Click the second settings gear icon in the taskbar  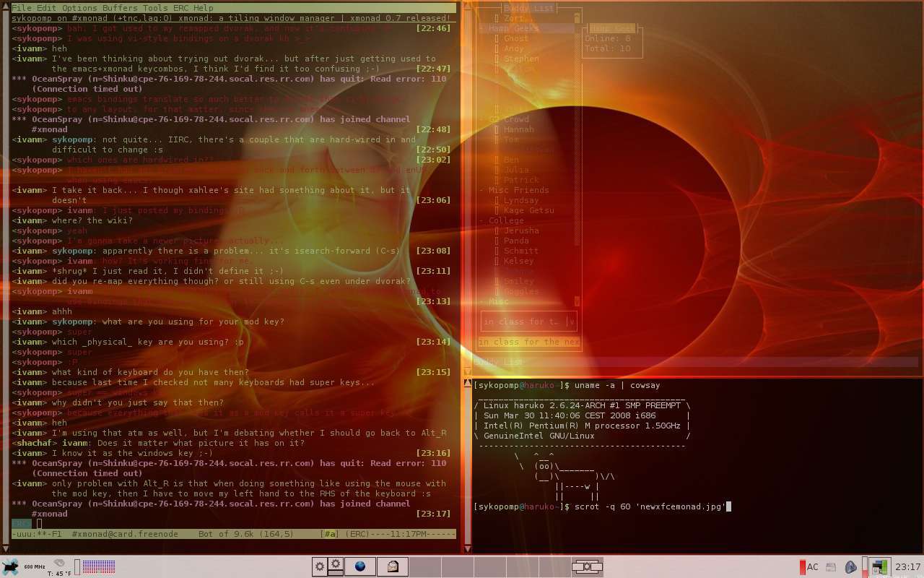336,564
